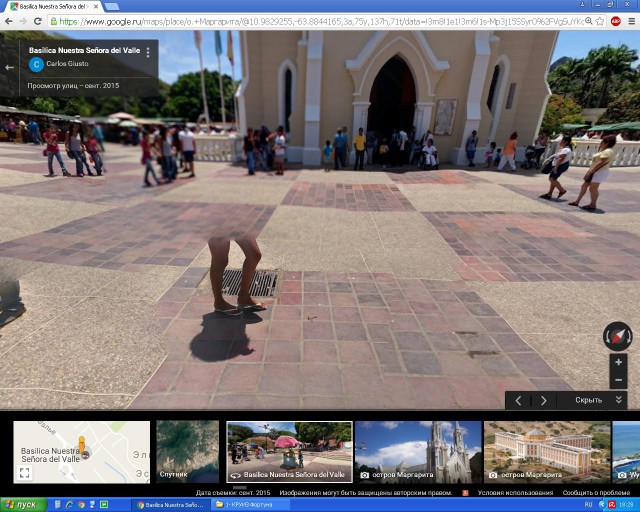
Task: Open the three-dot options menu in info card
Action: tap(148, 52)
